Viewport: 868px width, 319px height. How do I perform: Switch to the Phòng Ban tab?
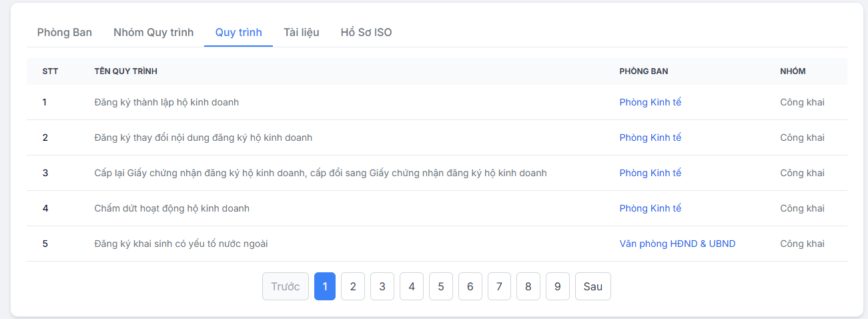[65, 32]
